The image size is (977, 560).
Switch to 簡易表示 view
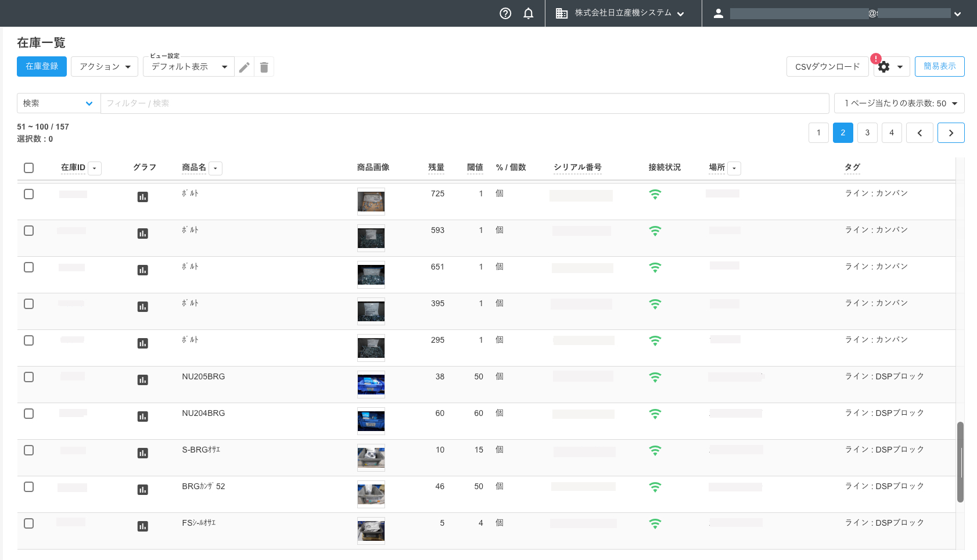[x=939, y=66]
